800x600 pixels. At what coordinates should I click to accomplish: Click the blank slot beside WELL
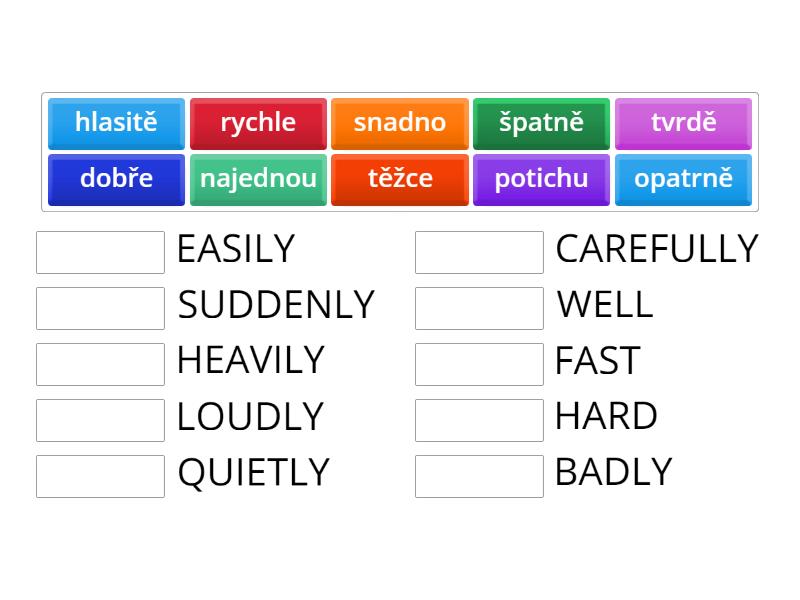pyautogui.click(x=479, y=308)
